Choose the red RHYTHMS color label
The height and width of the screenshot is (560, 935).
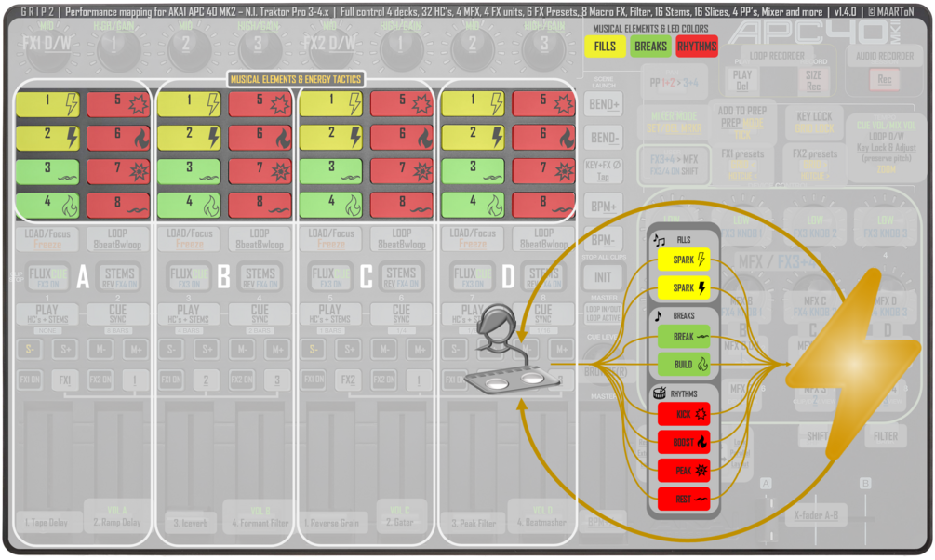pos(697,47)
